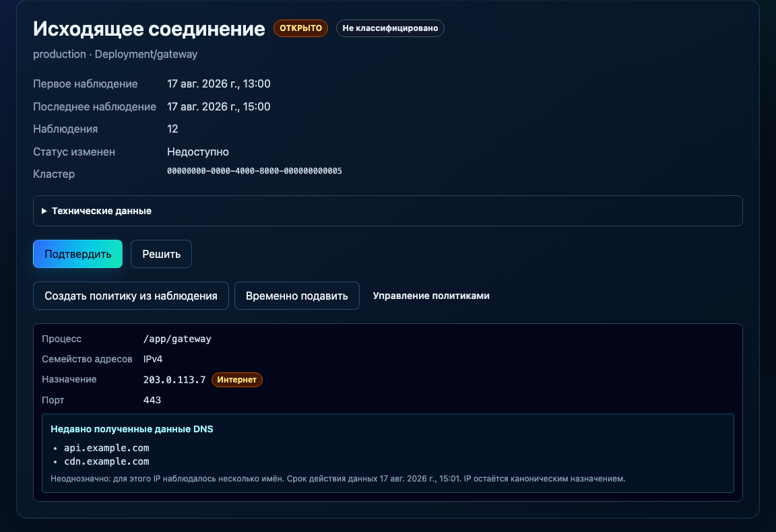Click the Решить button
Image resolution: width=776 pixels, height=532 pixels.
[162, 254]
